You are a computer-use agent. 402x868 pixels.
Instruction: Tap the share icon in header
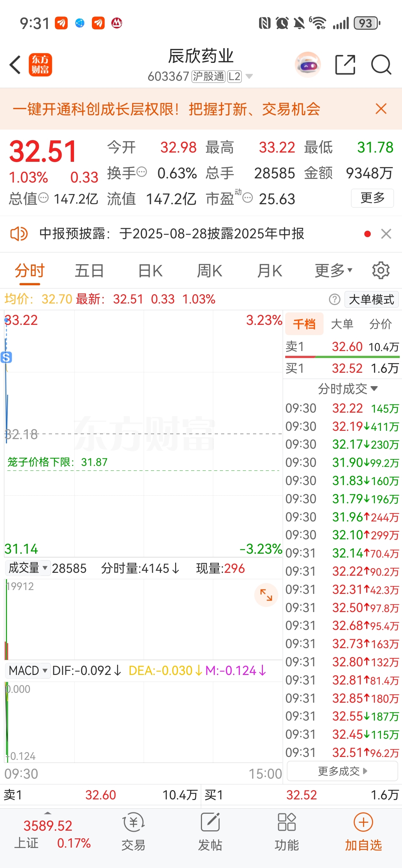pyautogui.click(x=346, y=65)
